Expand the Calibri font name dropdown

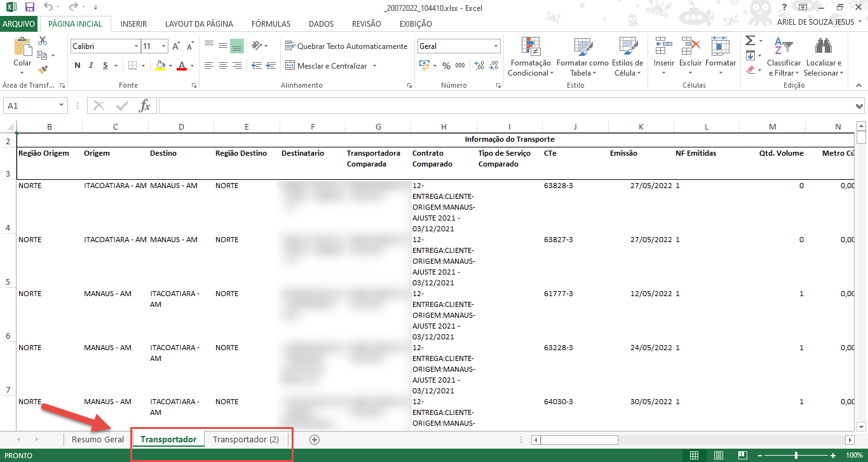coord(136,46)
